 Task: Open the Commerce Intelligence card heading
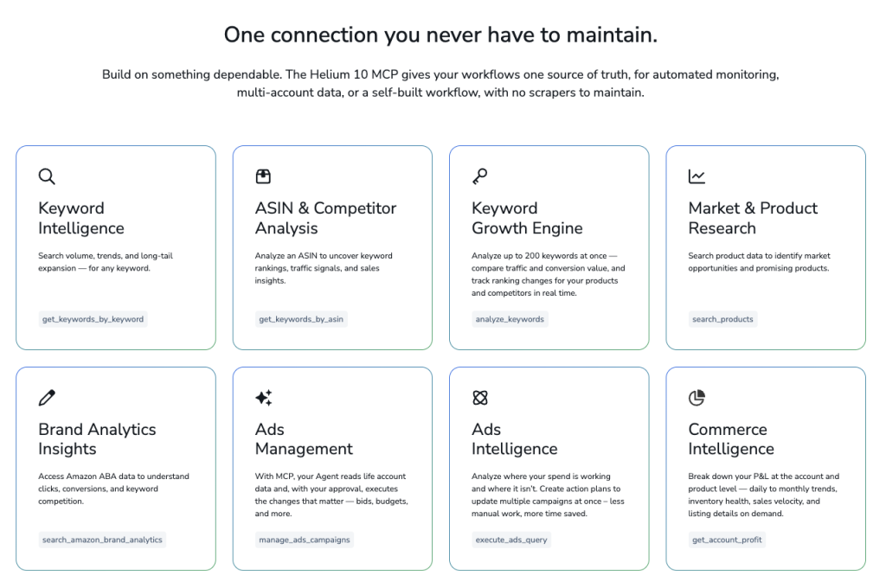tap(731, 439)
